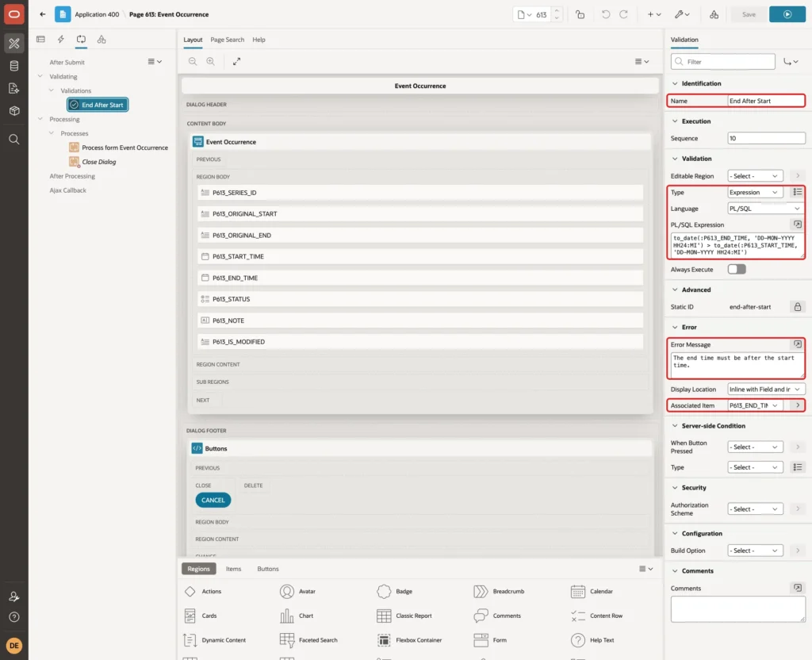Collapse the Validations tree node
The width and height of the screenshot is (812, 660).
coord(52,90)
